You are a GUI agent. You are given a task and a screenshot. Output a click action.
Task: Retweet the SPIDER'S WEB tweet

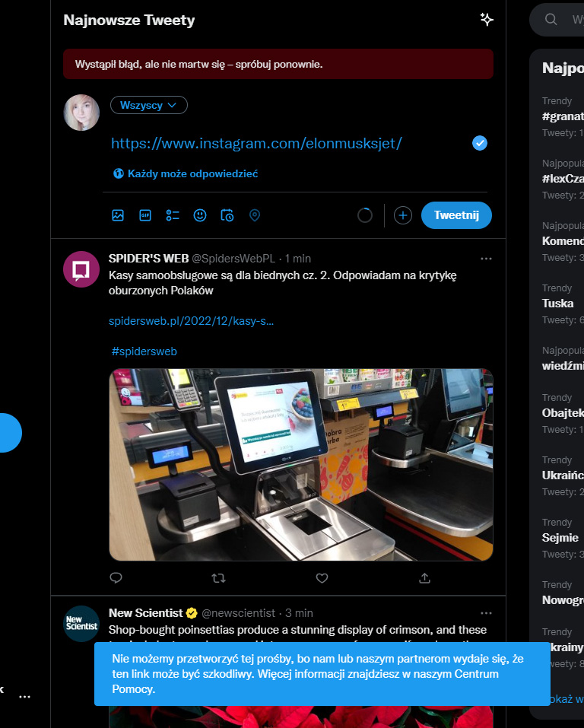click(219, 578)
